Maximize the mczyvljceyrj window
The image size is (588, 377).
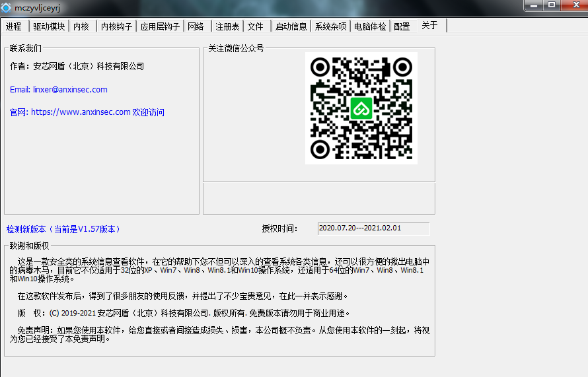[x=552, y=5]
